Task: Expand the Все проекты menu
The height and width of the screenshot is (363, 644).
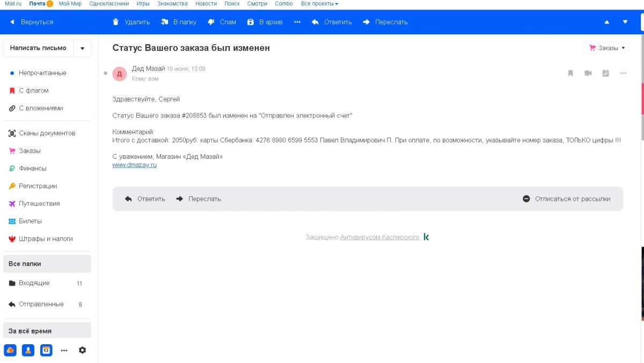Action: click(319, 4)
